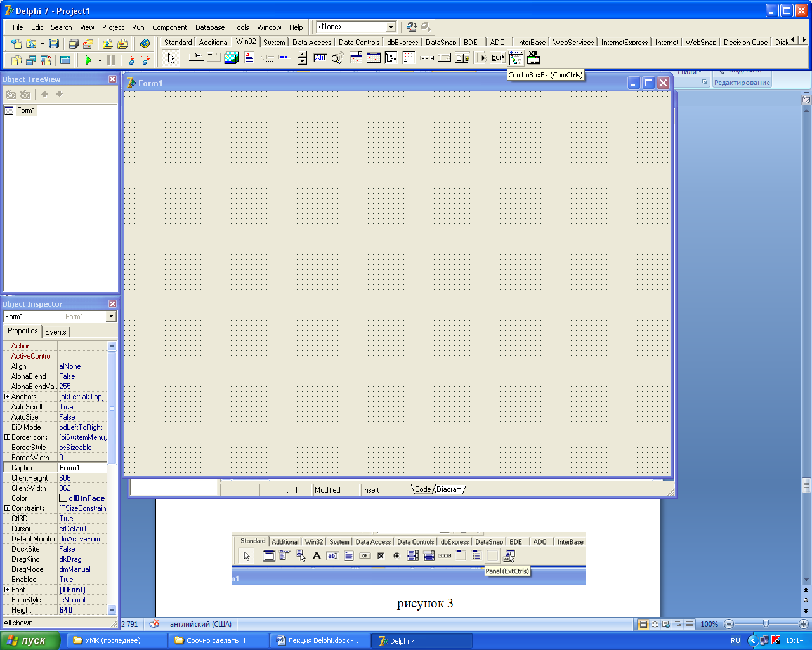Click the Pause debug button
The image size is (812, 650).
[x=111, y=60]
